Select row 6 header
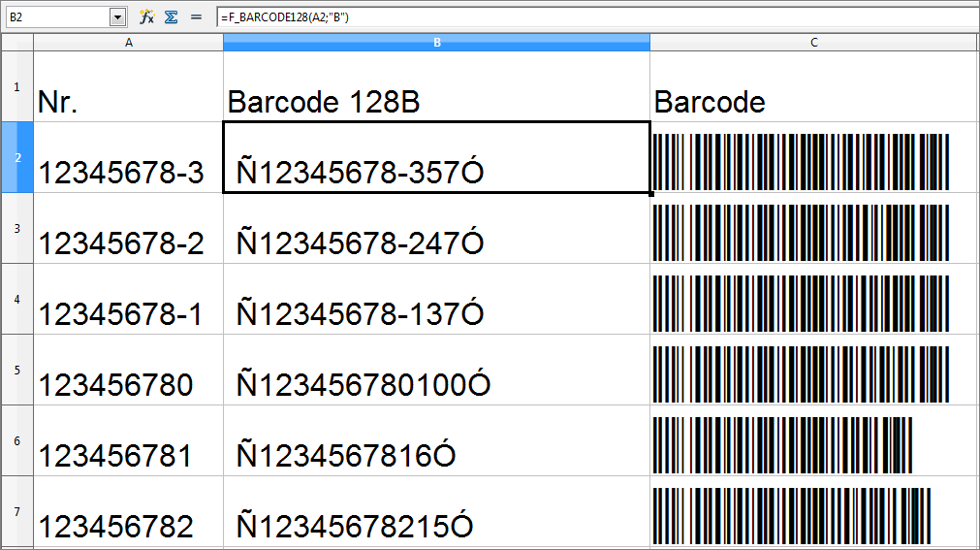This screenshot has height=550, width=980. pos(16,439)
